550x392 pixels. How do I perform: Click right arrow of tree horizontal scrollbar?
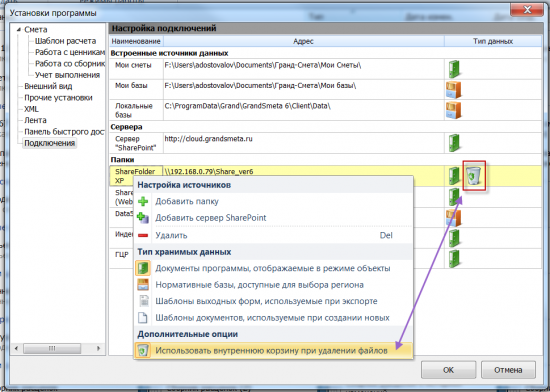pyautogui.click(x=98, y=348)
